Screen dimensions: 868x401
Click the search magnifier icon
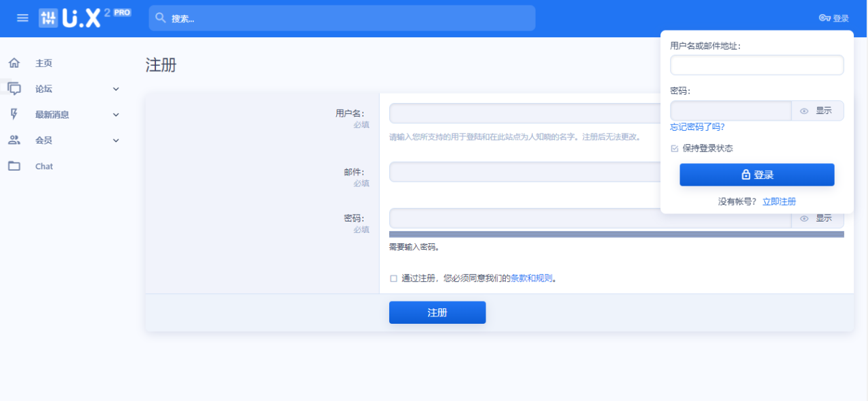coord(160,18)
